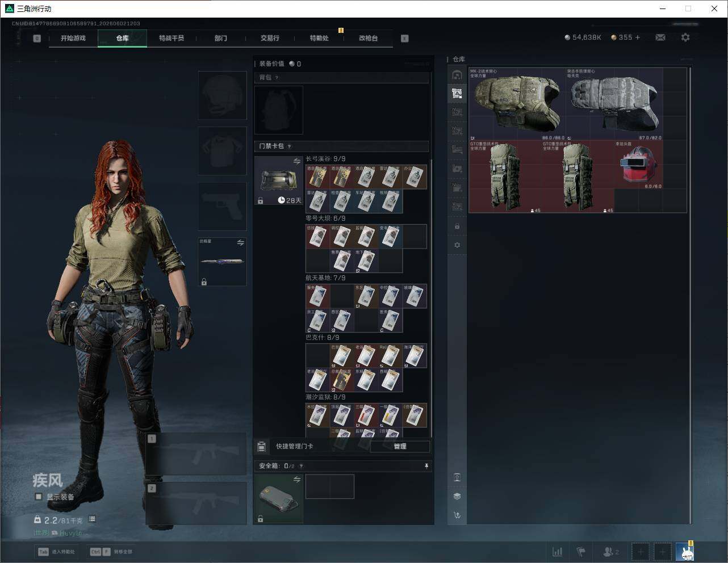Select the first keycard under 零号大坝
Viewport: 728px width, 563px height.
318,237
